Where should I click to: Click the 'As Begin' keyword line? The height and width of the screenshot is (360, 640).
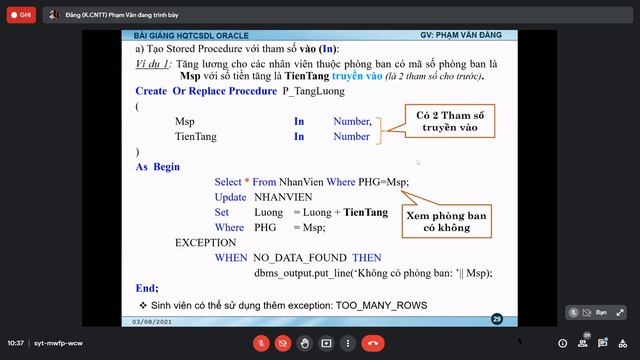[158, 167]
